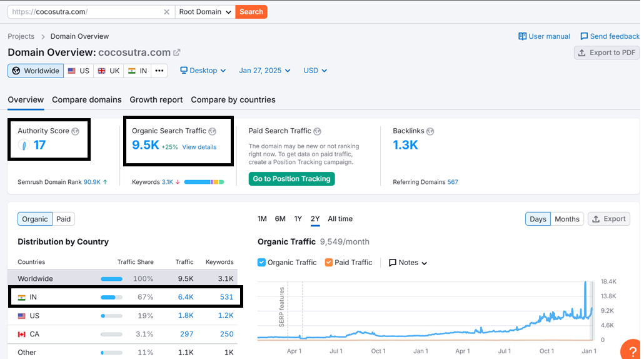Viewport: 644px width, 359px height.
Task: Click Go to Position Tracking button
Action: pyautogui.click(x=291, y=179)
